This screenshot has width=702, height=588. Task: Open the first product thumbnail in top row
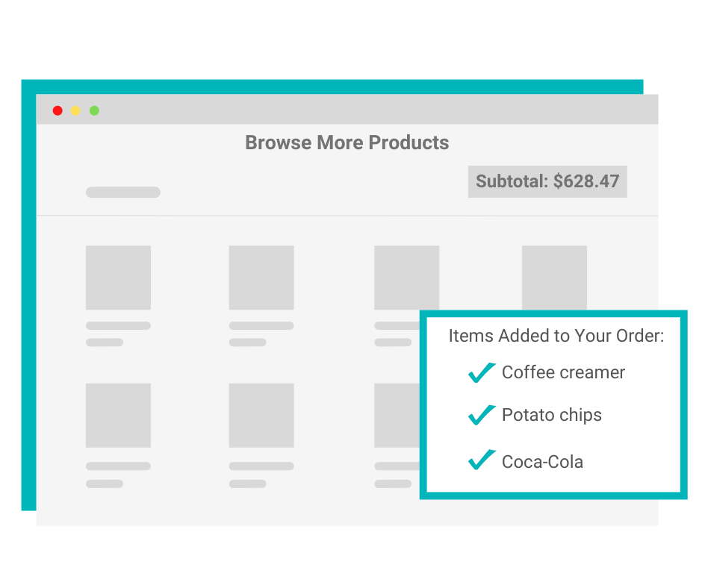point(118,278)
